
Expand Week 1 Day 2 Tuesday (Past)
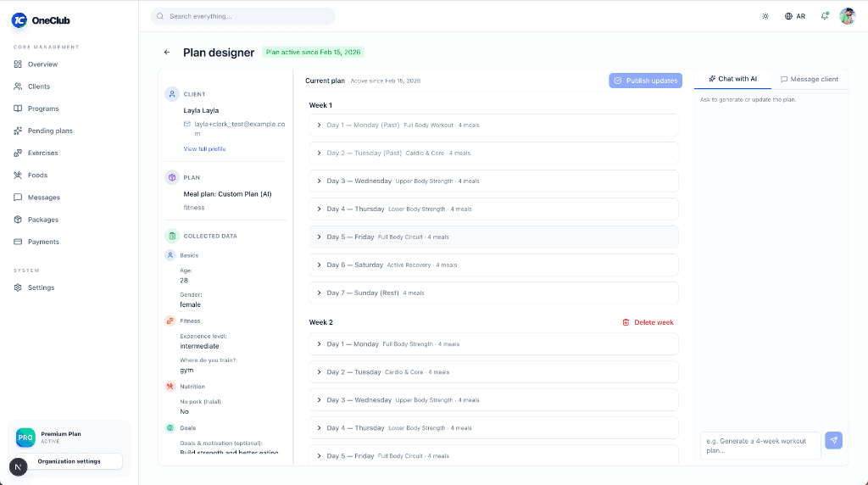coord(493,153)
